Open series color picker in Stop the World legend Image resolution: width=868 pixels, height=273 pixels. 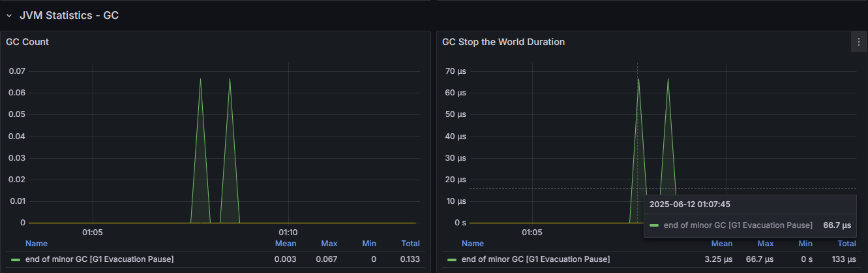point(451,259)
